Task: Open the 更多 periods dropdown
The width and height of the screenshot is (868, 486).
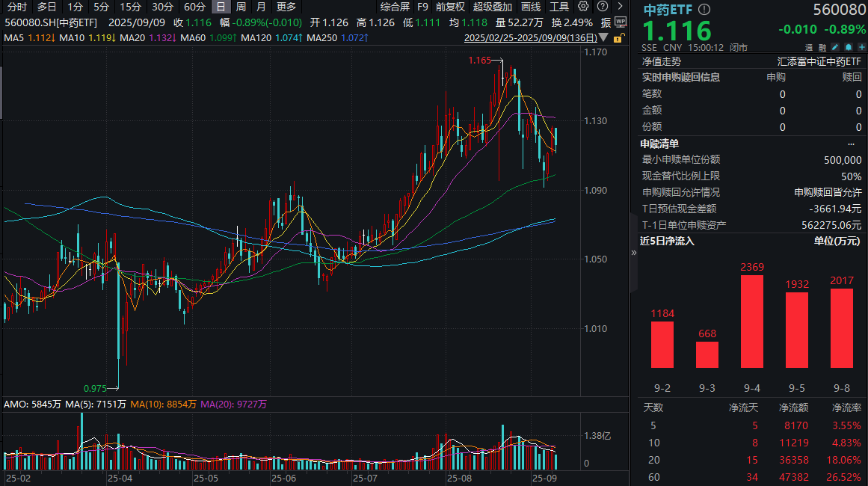Action: (x=286, y=7)
